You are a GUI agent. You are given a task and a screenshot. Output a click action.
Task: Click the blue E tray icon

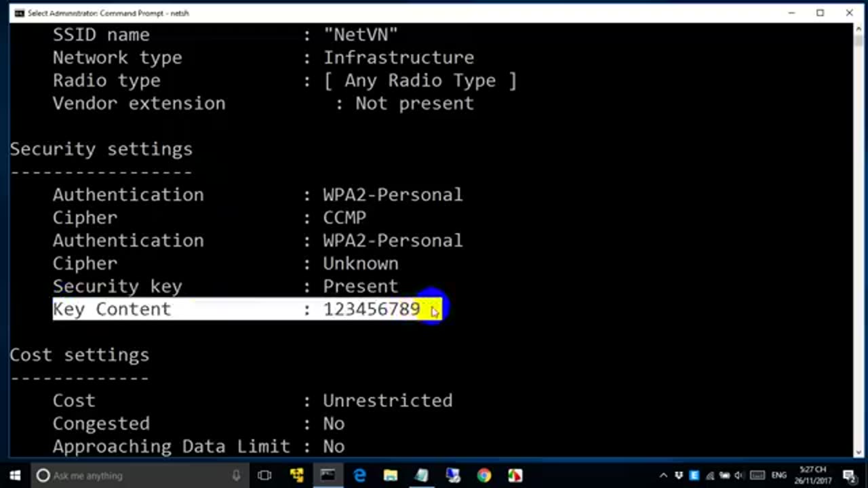[694, 476]
